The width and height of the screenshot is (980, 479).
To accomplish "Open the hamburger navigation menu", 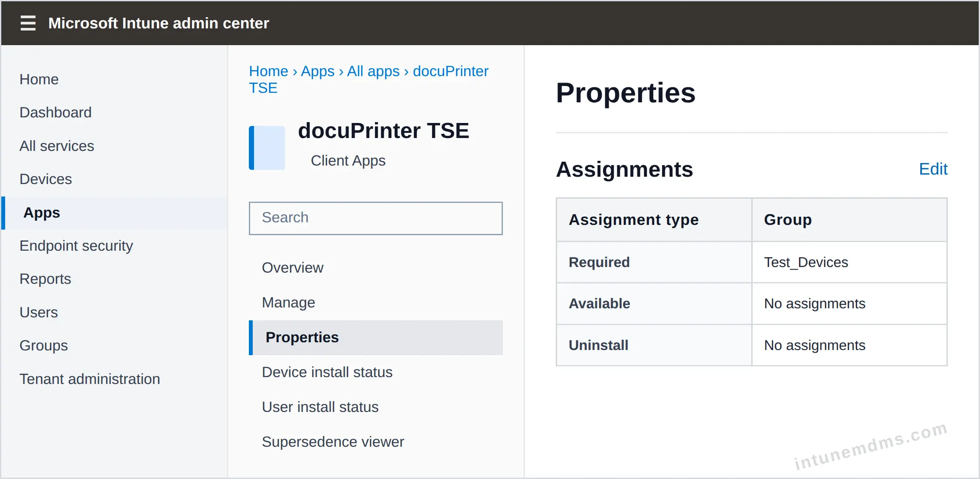I will pos(28,23).
